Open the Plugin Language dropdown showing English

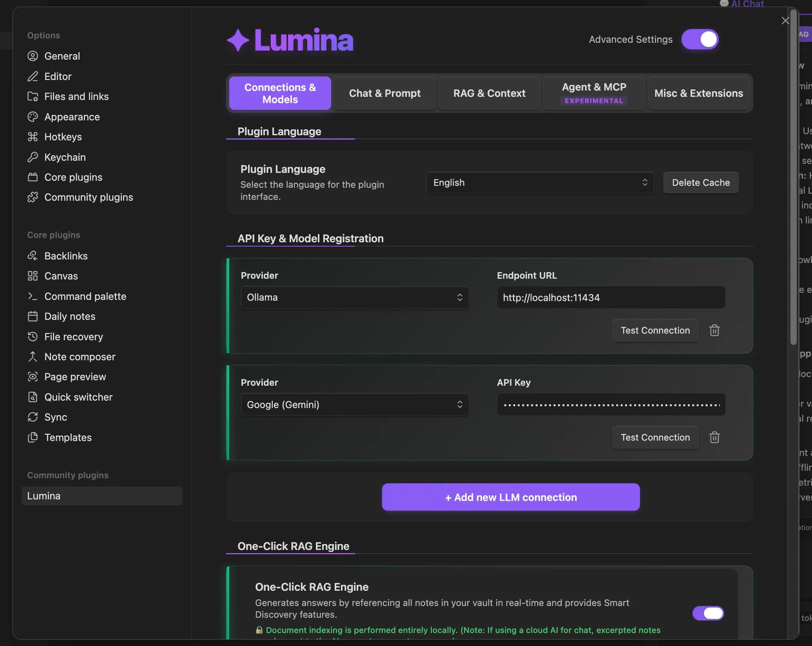tap(540, 182)
